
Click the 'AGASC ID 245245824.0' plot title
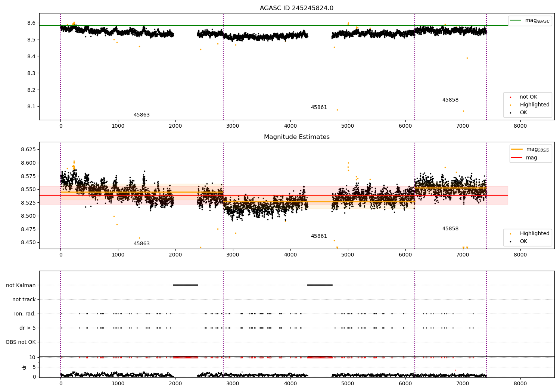pos(296,8)
